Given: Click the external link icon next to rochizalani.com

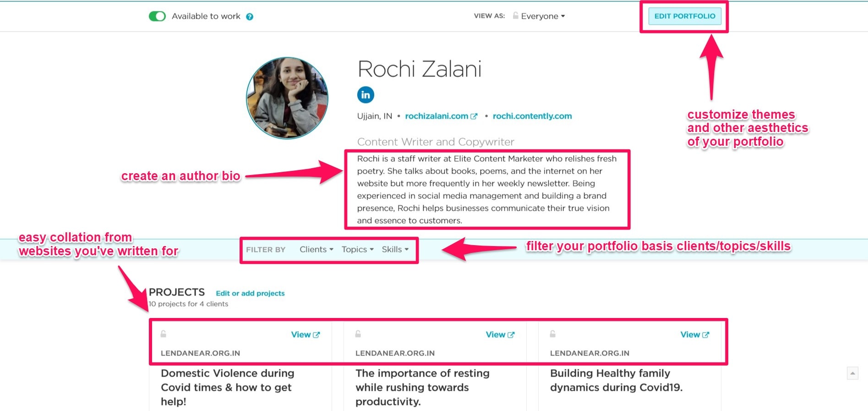Looking at the screenshot, I should 474,116.
